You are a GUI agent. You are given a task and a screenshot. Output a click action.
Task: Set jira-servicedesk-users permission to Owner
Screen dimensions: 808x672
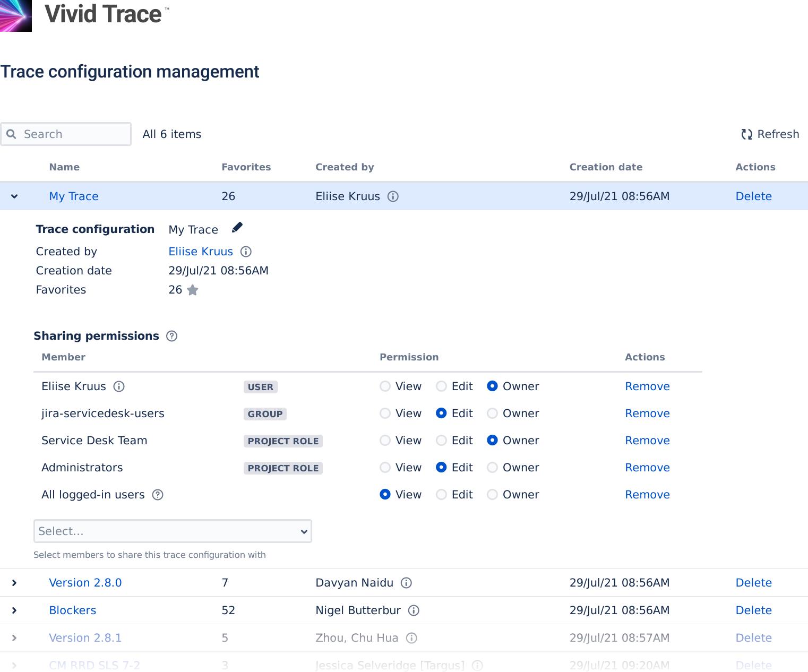point(493,413)
